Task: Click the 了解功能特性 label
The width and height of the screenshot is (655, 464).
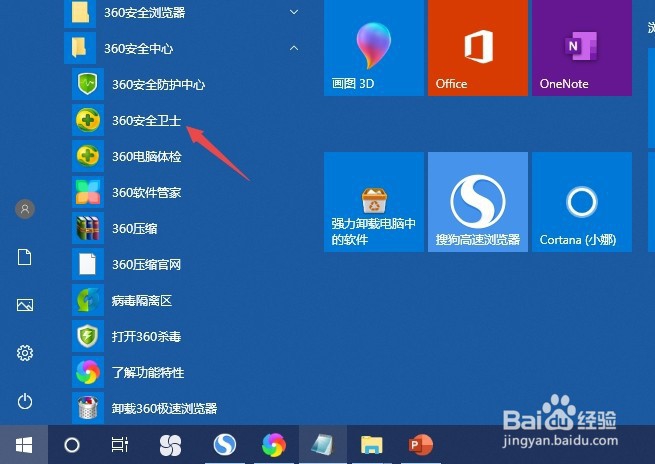Action: click(x=148, y=372)
